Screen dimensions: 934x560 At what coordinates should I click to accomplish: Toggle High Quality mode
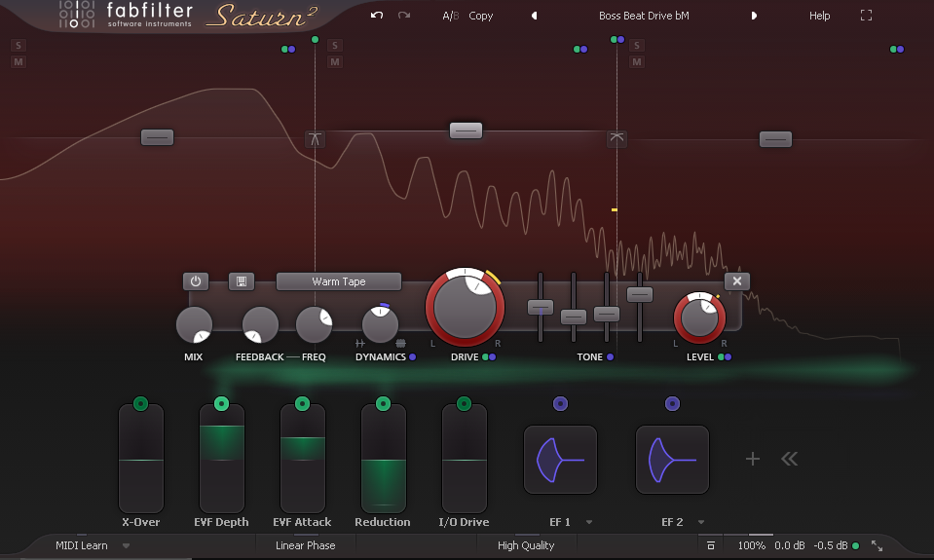click(x=526, y=545)
